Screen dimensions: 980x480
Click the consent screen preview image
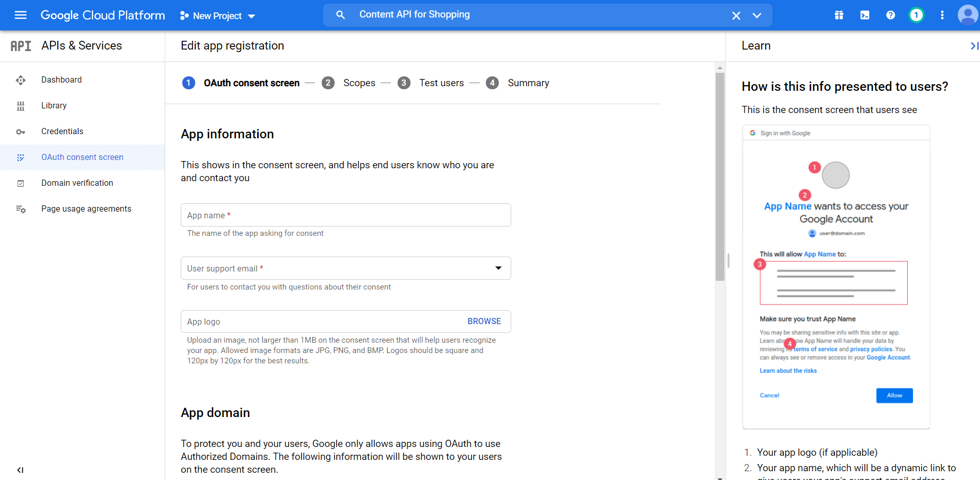pyautogui.click(x=836, y=277)
